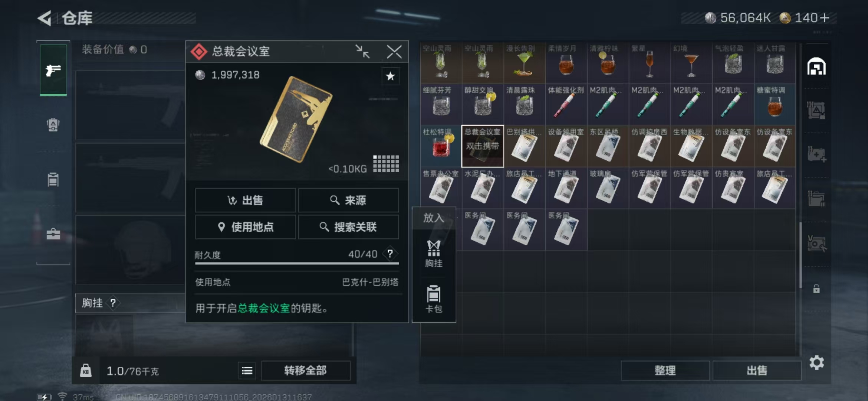Open the 使用地点 usage location button

coord(246,227)
